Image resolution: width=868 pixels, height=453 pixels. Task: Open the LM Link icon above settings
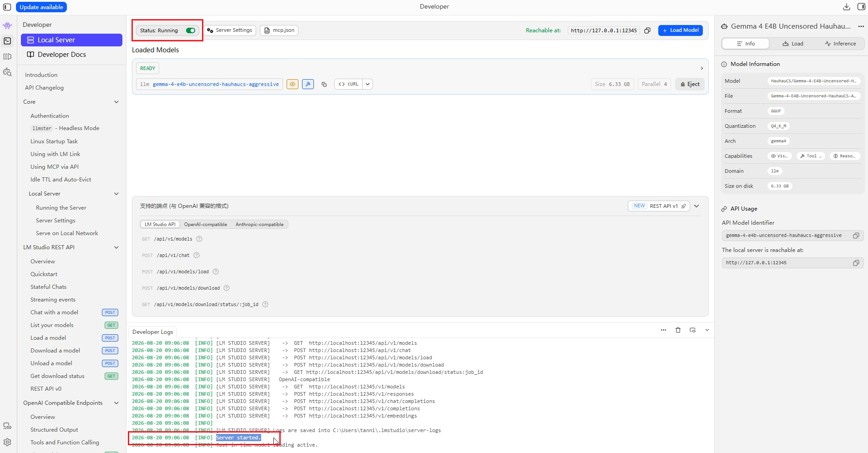[7, 426]
